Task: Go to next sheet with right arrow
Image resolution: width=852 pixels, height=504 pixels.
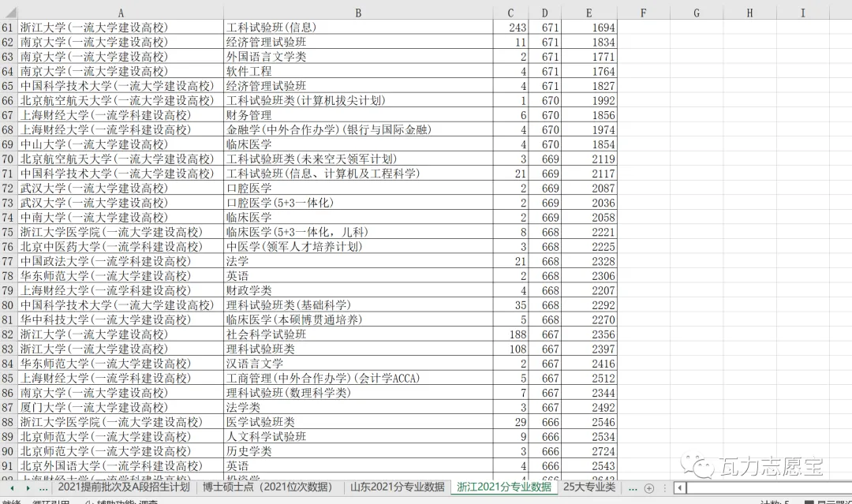Action: point(28,488)
